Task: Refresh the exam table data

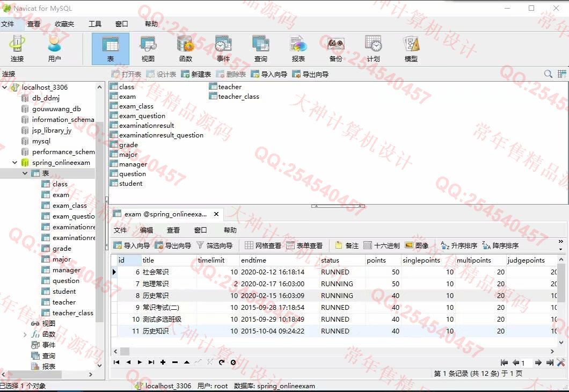Action: click(x=221, y=362)
